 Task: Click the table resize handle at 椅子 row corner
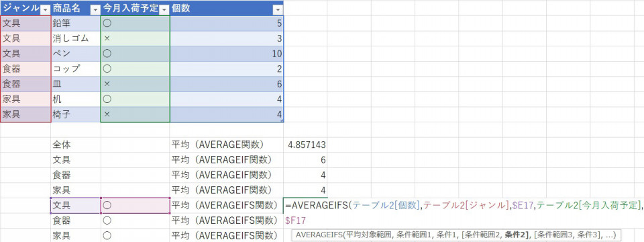click(281, 120)
